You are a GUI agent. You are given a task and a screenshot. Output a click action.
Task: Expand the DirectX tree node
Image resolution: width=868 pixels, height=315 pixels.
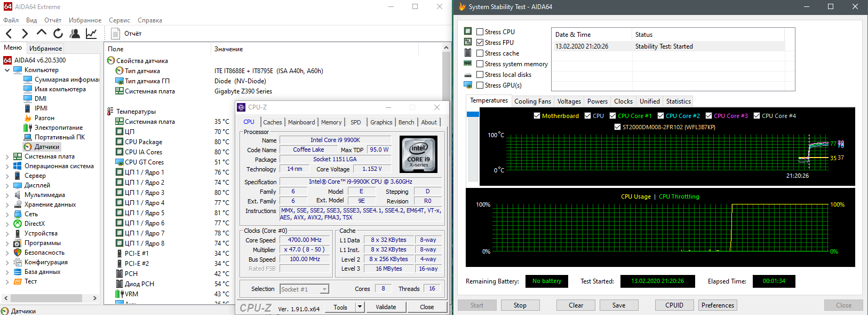7,224
